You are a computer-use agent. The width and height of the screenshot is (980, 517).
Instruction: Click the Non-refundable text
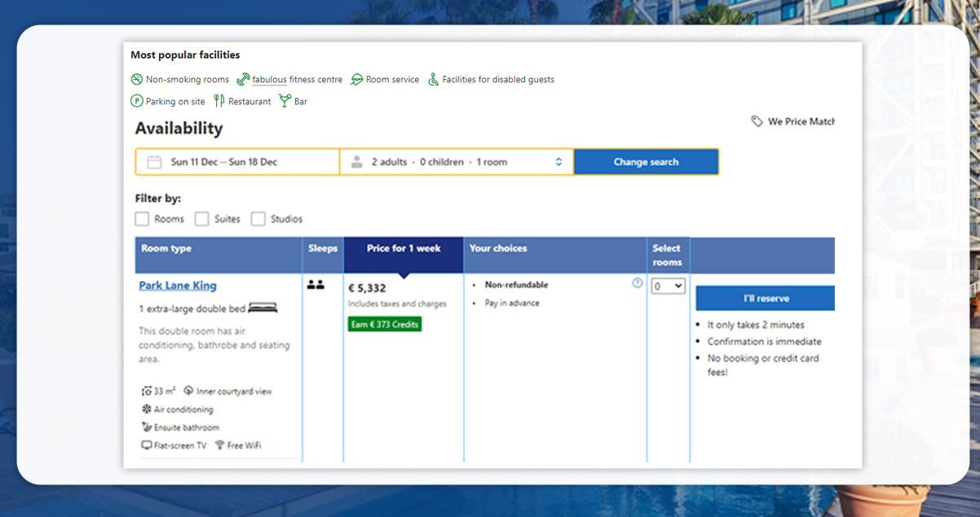tap(516, 285)
